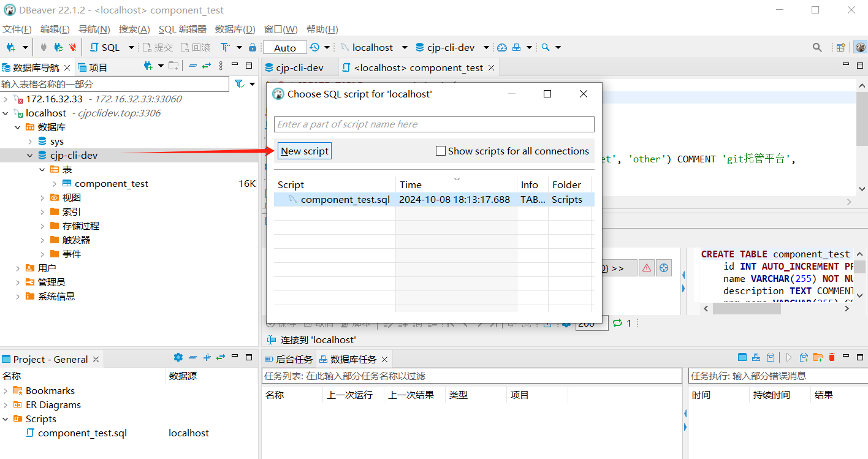Close the <localhost> component_test editor tab
Viewport: 868px width, 459px height.
[491, 67]
